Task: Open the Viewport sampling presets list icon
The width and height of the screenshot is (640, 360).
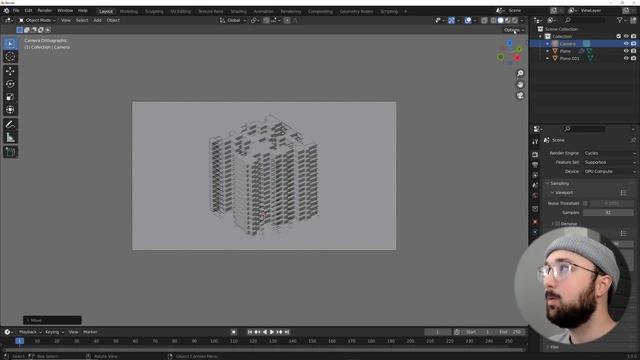Action: 623,193
